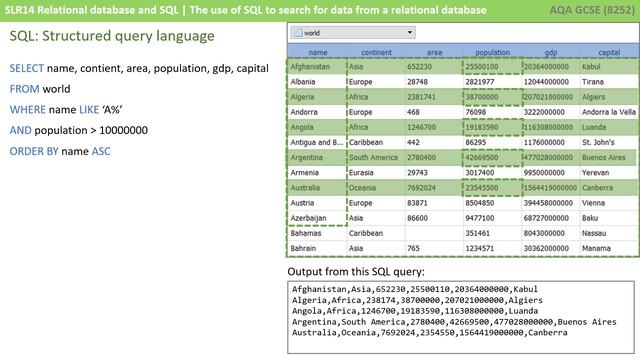640x360 pixels.
Task: Click the output line starting Australia,Oceania
Action: point(429,333)
